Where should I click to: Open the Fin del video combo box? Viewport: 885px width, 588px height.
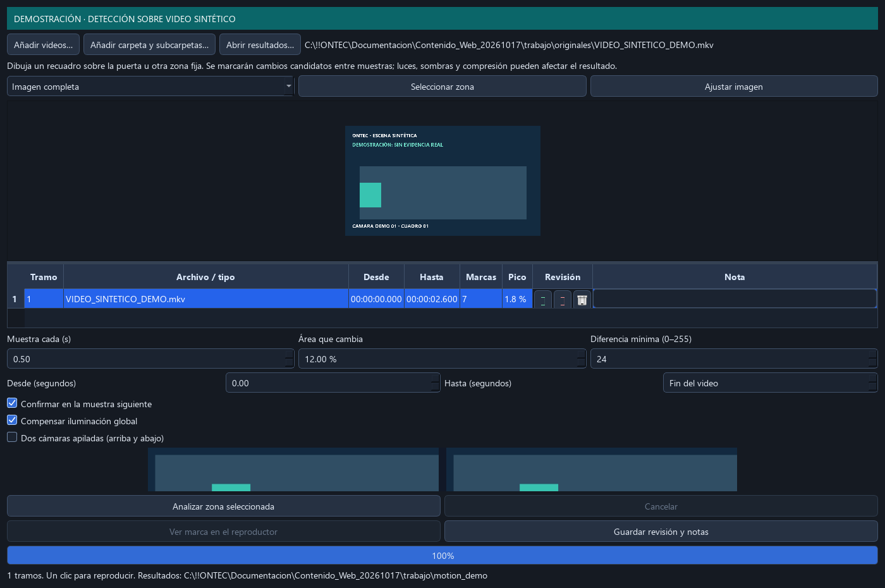(770, 383)
